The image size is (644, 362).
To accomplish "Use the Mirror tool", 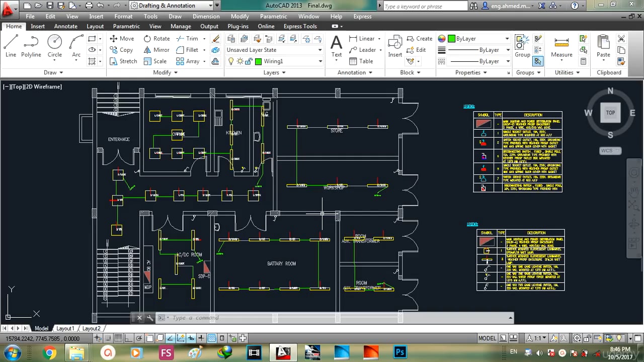I will pos(156,50).
